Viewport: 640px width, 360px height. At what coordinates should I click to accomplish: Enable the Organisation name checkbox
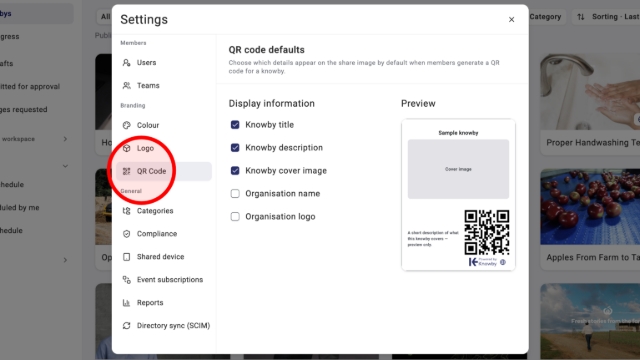pos(235,193)
